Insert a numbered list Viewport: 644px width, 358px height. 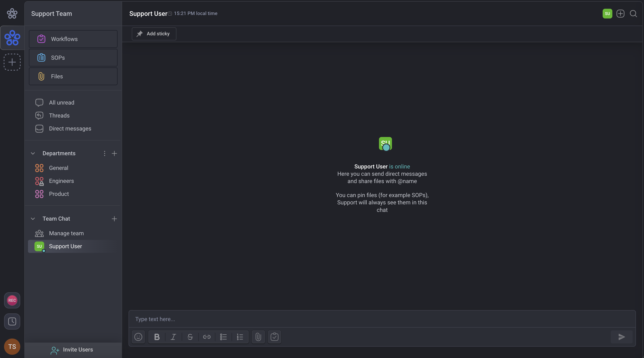point(240,337)
